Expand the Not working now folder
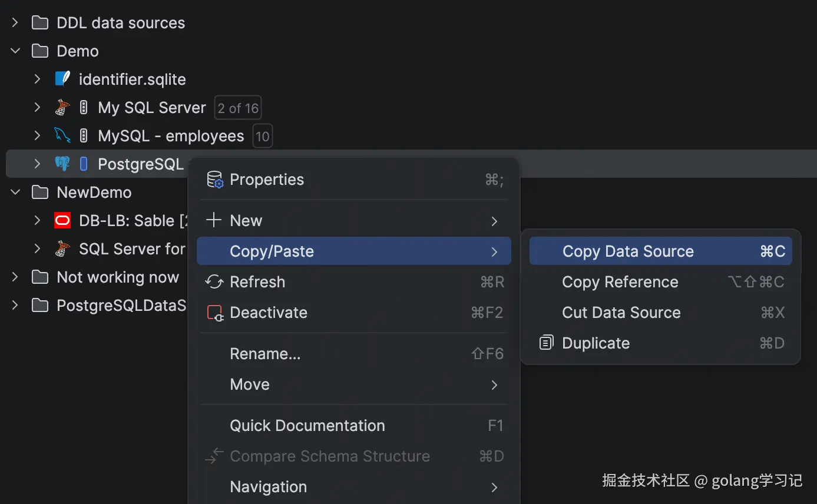Image resolution: width=817 pixels, height=504 pixels. coord(15,277)
